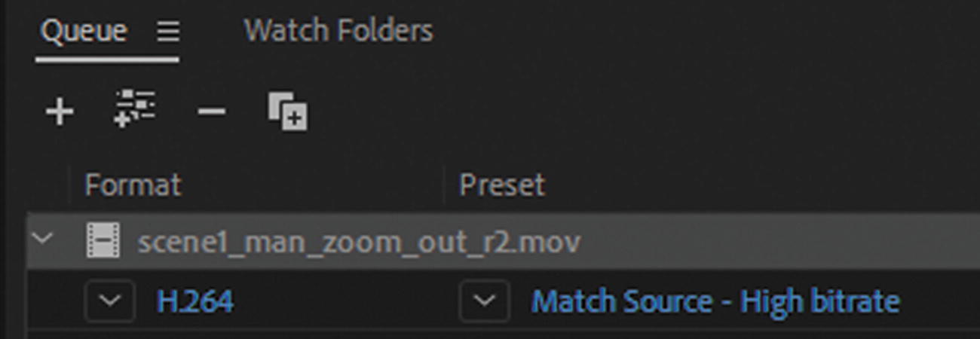
Task: Click the Format column header
Action: (133, 185)
